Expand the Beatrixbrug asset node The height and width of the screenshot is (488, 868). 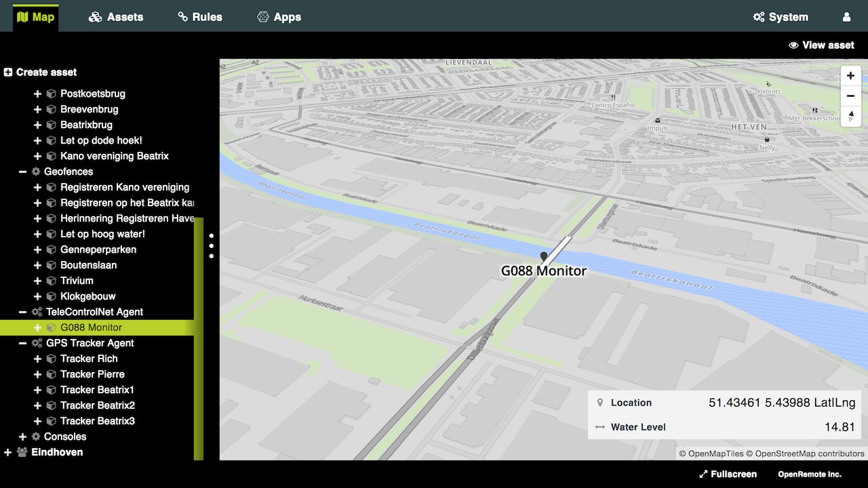point(38,125)
